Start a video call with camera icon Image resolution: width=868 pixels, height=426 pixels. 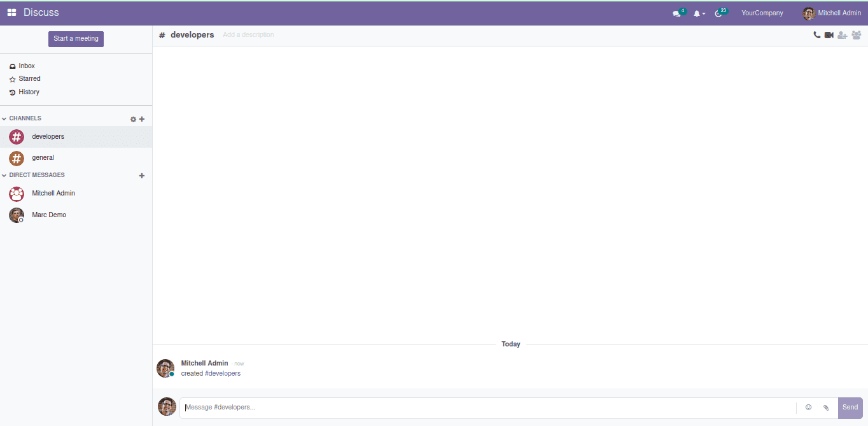click(x=829, y=35)
